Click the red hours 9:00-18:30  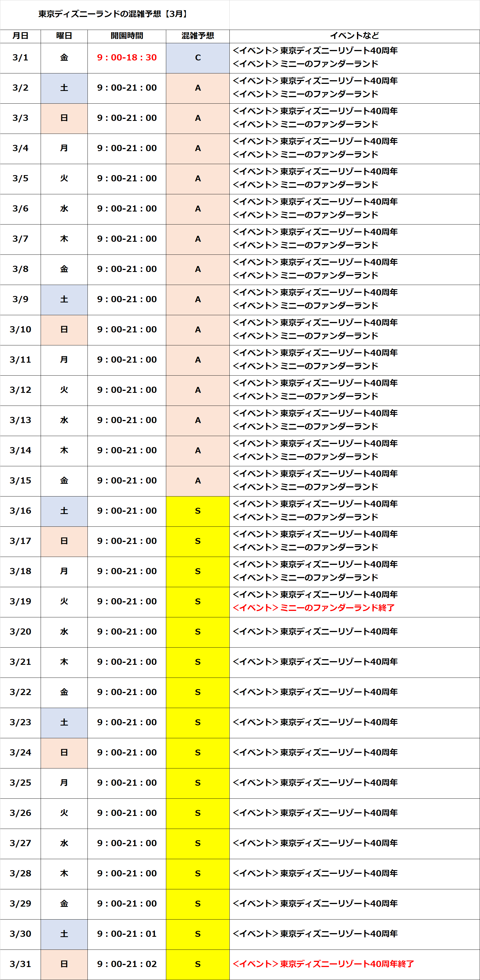click(127, 57)
